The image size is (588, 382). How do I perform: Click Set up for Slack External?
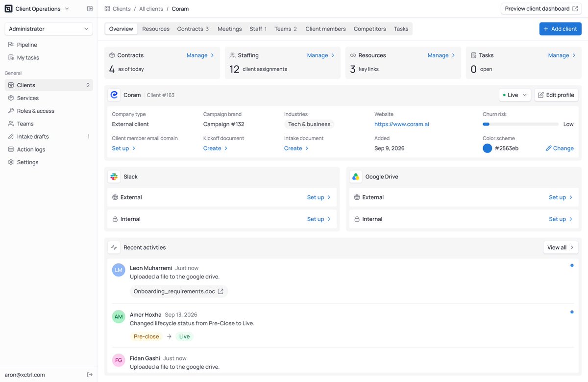tap(319, 197)
